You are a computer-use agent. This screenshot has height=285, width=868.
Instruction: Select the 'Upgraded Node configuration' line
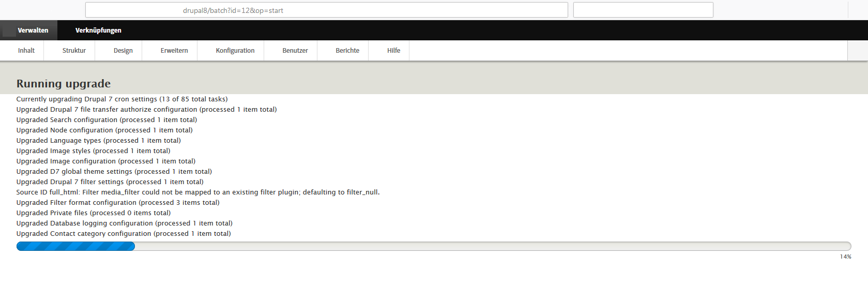click(x=104, y=130)
